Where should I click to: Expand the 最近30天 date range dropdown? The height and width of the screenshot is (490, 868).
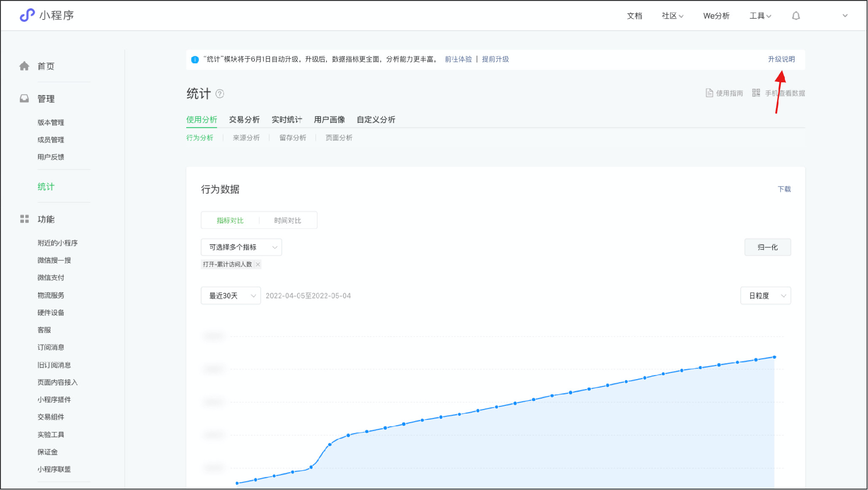(x=230, y=295)
